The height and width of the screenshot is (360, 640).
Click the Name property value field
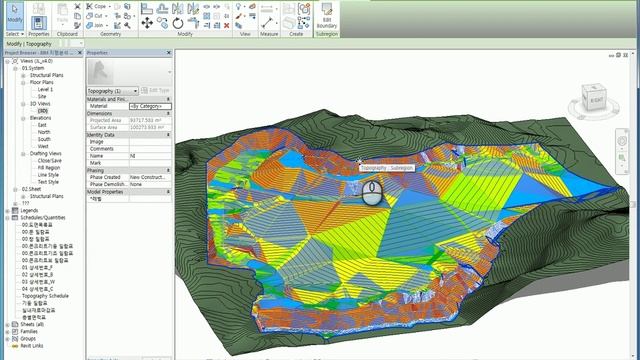[150, 156]
